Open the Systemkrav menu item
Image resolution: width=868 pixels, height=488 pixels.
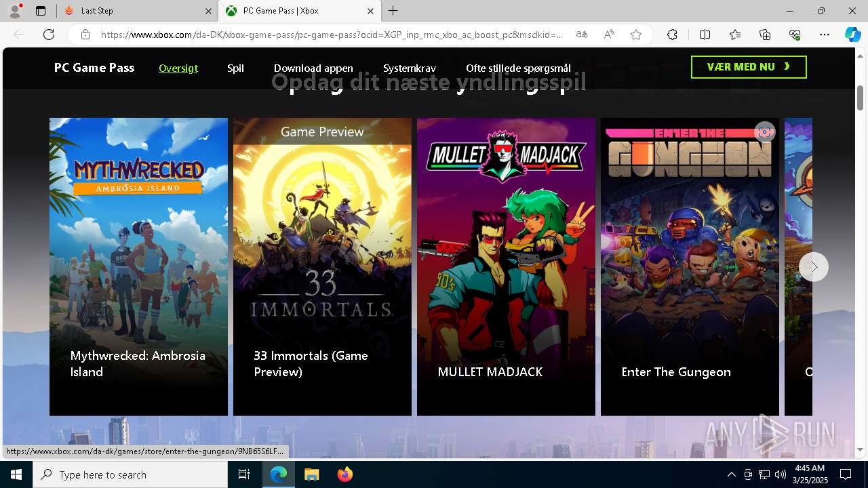(x=410, y=68)
